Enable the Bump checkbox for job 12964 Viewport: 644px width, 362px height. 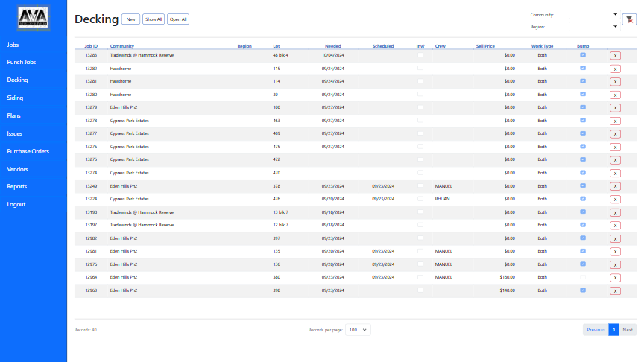point(583,277)
